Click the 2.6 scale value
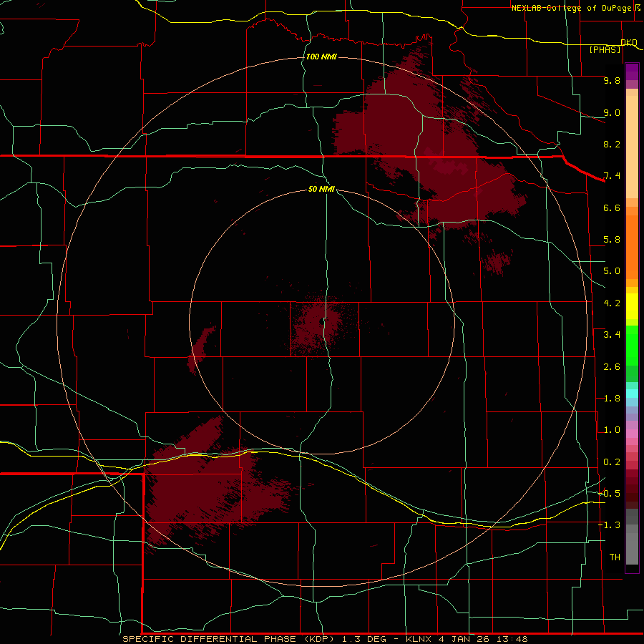The height and width of the screenshot is (644, 644). click(x=612, y=367)
